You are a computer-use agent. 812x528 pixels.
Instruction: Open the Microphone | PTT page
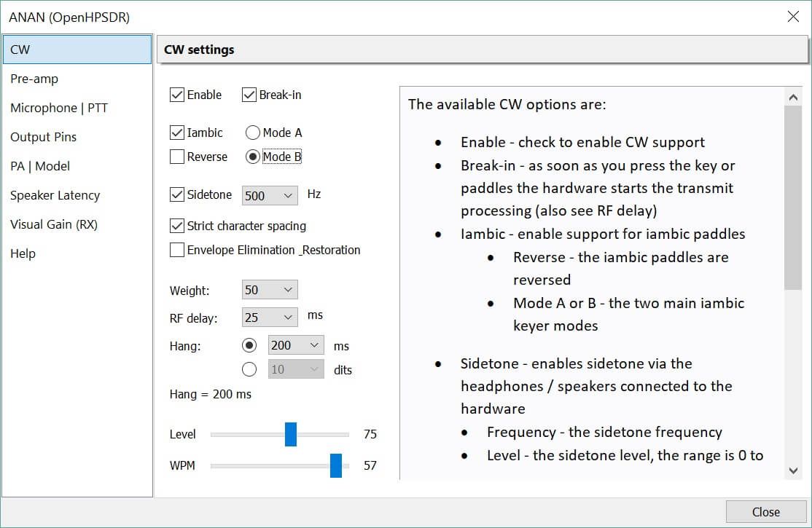coord(59,108)
